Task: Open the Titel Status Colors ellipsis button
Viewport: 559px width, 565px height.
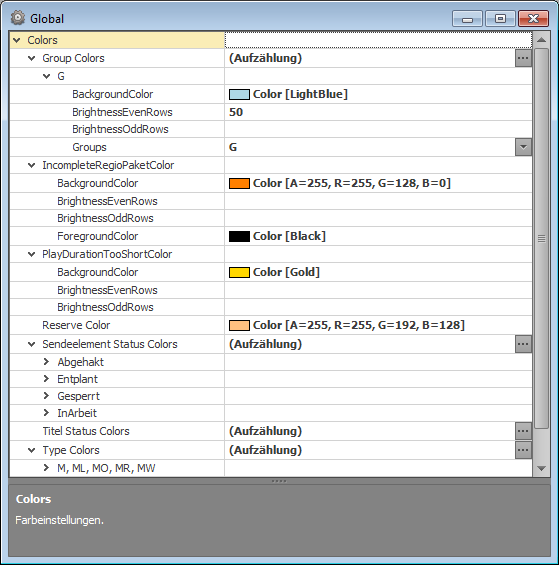Action: (x=523, y=431)
